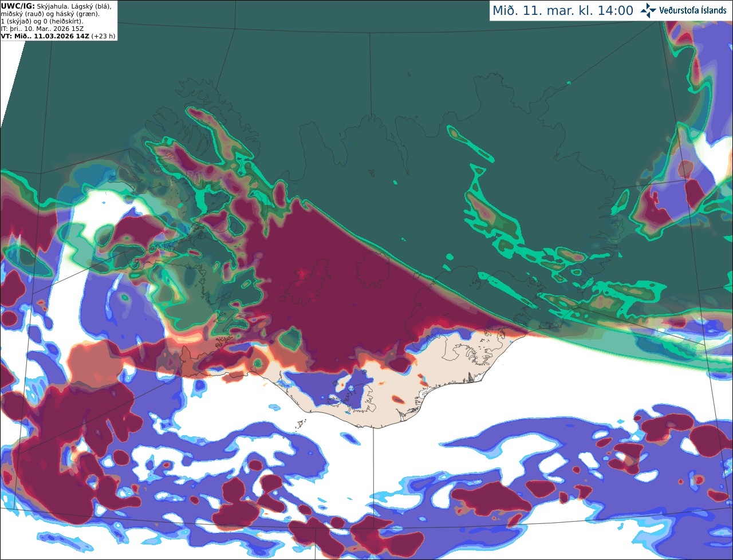Click the Veðurstofa Íslands pinwheel logo icon
This screenshot has width=733, height=560.
[648, 10]
